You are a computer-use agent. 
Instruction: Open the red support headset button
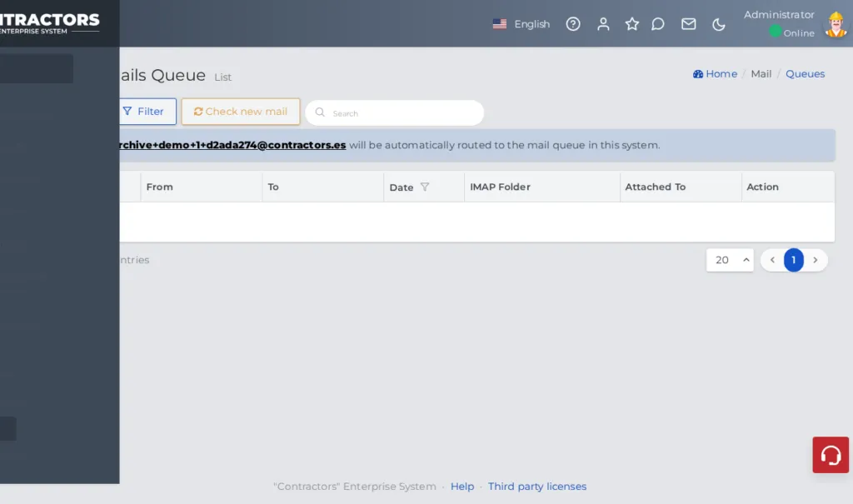click(831, 455)
